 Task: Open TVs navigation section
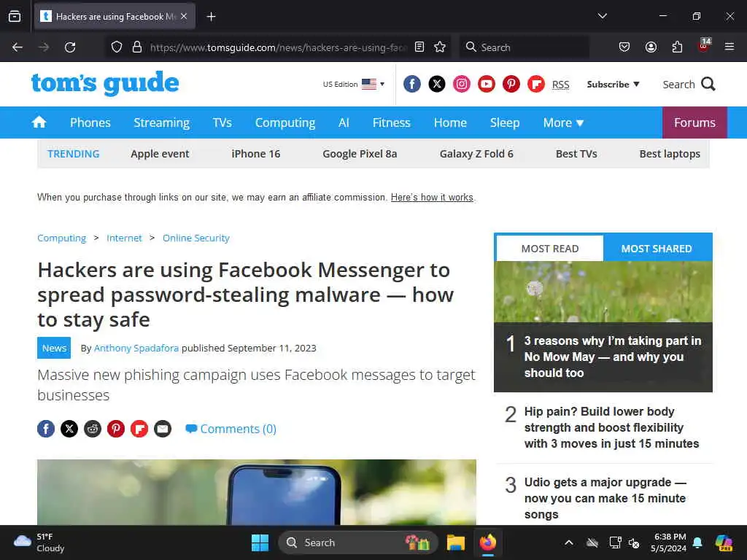tap(222, 122)
